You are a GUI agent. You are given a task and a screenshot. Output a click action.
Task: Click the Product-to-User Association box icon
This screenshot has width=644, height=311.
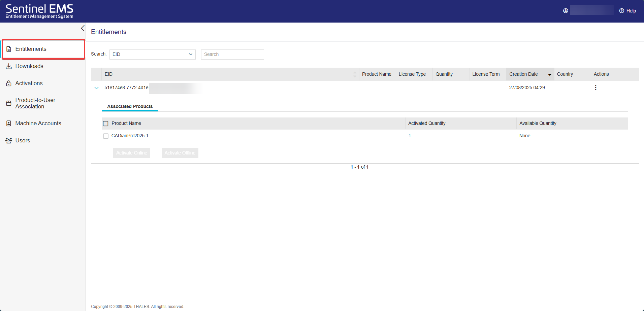coord(9,103)
